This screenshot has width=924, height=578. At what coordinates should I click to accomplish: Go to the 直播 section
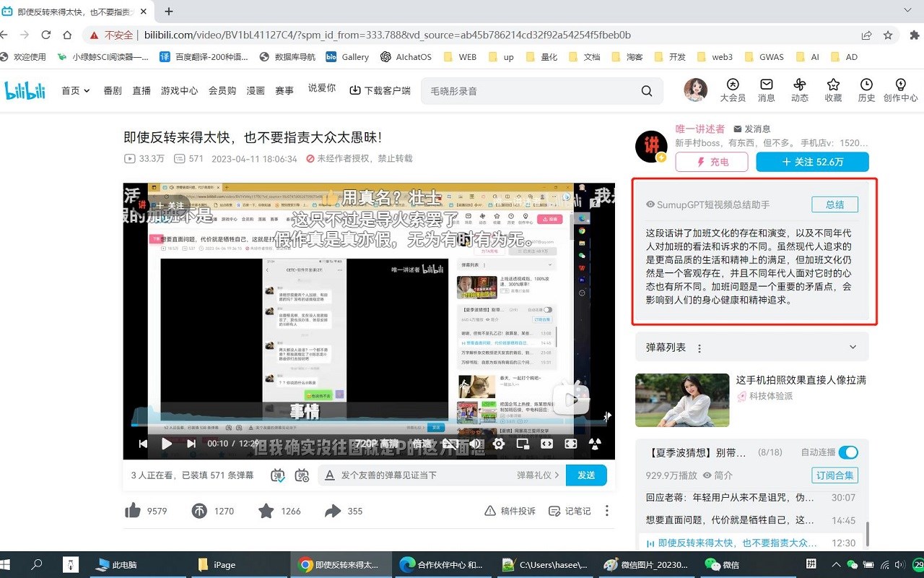(141, 91)
